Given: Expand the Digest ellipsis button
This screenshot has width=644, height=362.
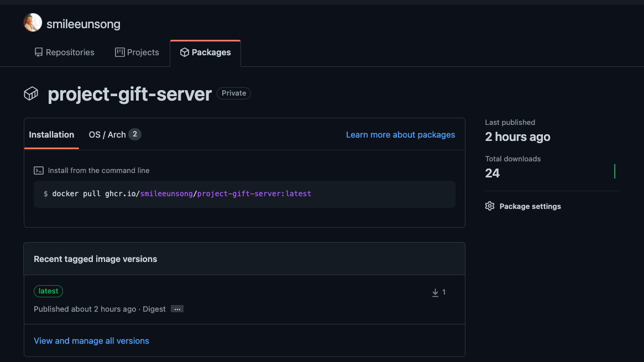Looking at the screenshot, I should (x=177, y=309).
